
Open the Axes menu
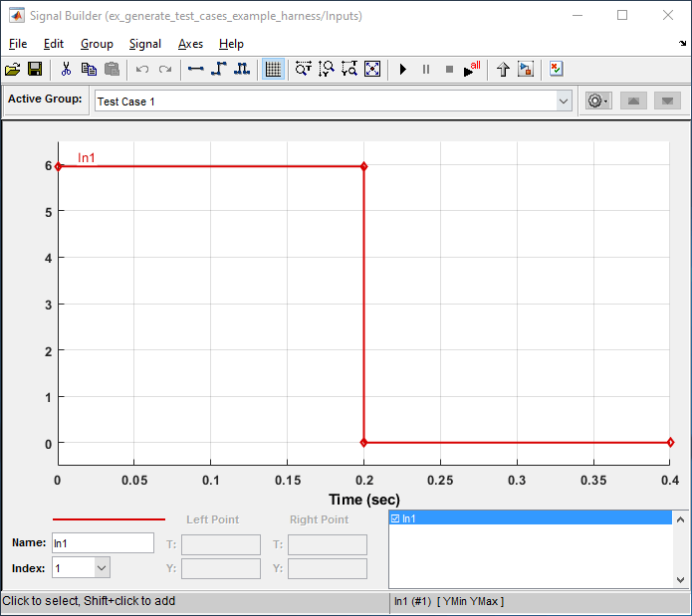point(190,44)
